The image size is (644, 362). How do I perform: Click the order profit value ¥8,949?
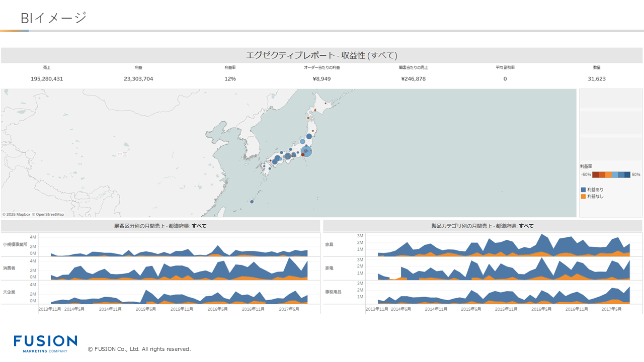click(321, 79)
